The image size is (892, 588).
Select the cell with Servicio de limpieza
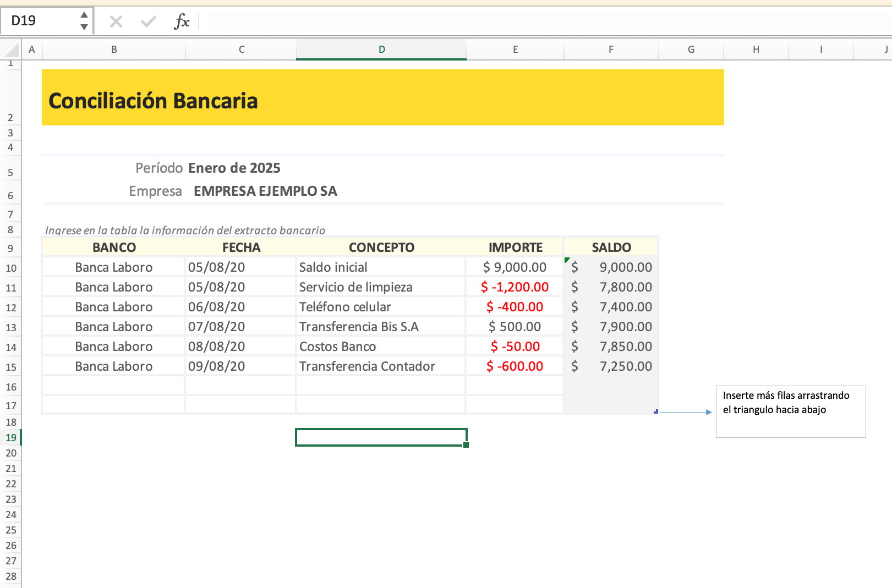tap(381, 287)
